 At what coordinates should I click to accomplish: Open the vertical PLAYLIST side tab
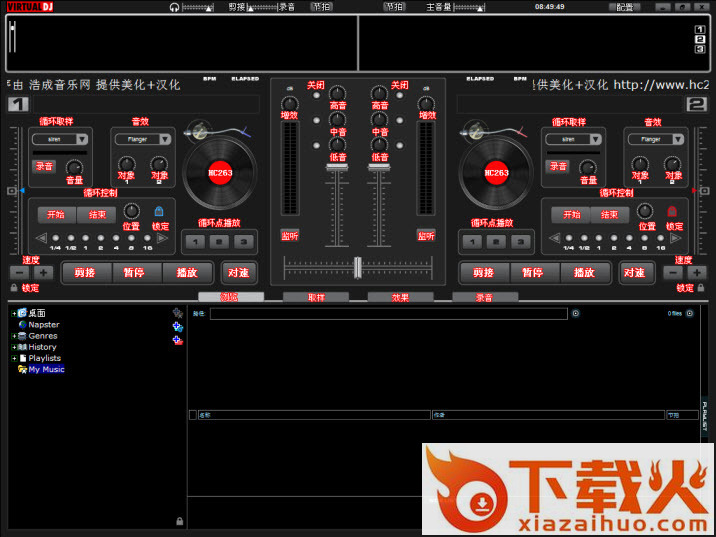705,416
